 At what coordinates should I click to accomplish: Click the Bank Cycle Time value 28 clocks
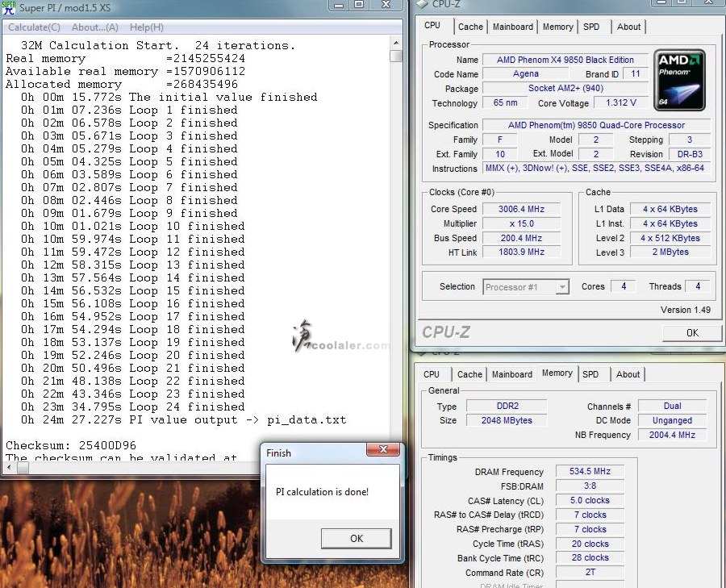[590, 558]
